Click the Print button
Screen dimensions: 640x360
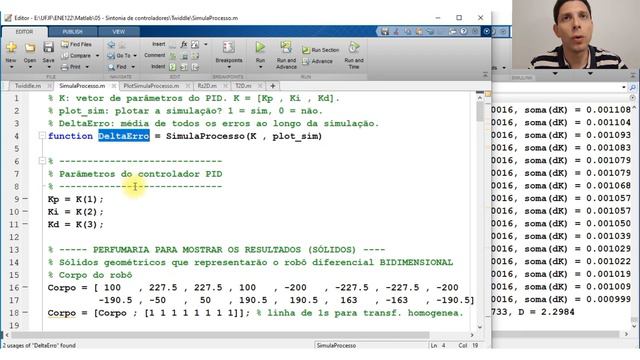click(71, 67)
